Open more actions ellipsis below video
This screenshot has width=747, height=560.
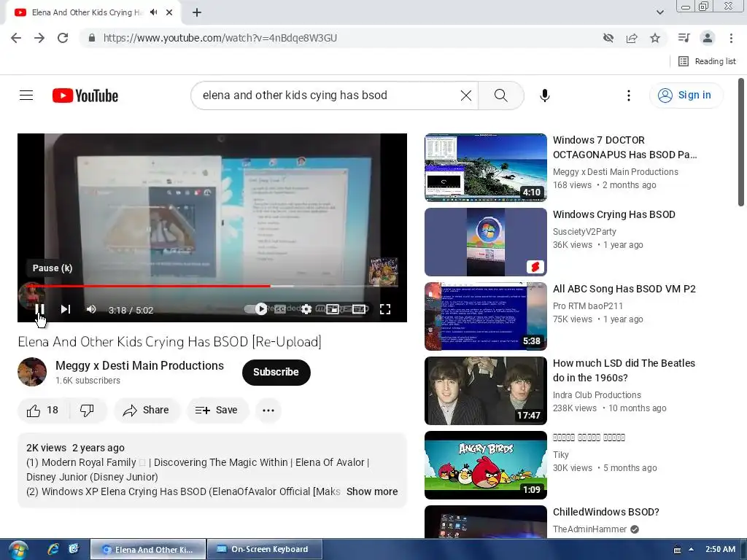pos(268,410)
